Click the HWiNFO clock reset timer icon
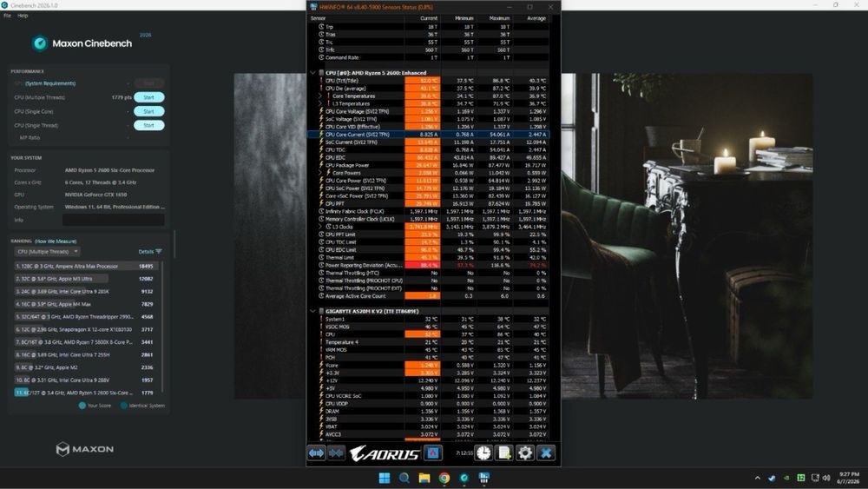 [483, 453]
